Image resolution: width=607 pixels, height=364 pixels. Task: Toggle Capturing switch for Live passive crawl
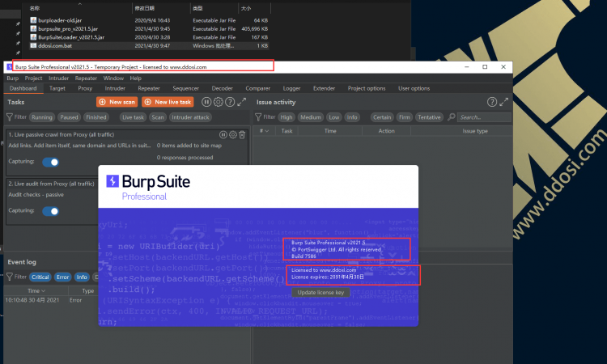pyautogui.click(x=50, y=162)
